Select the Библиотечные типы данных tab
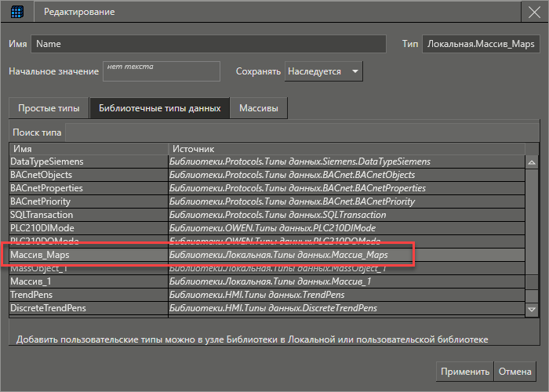 (x=159, y=108)
